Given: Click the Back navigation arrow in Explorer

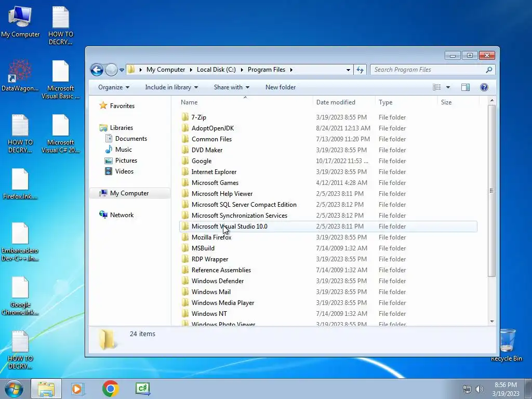Looking at the screenshot, I should point(97,70).
